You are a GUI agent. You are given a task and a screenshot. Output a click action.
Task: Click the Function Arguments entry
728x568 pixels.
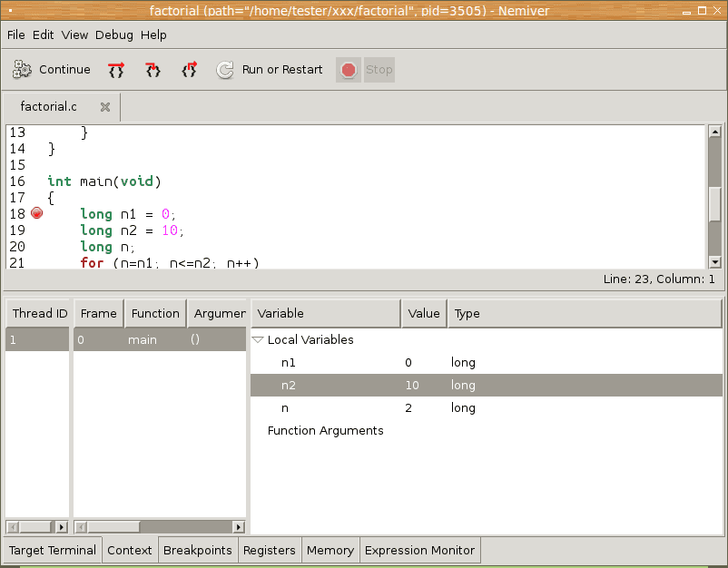point(325,431)
